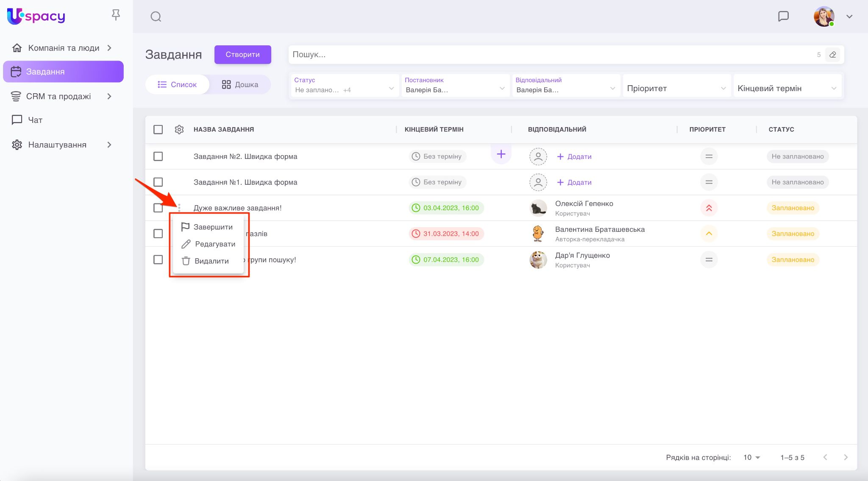Open the chat bubble icon in header

coord(783,17)
